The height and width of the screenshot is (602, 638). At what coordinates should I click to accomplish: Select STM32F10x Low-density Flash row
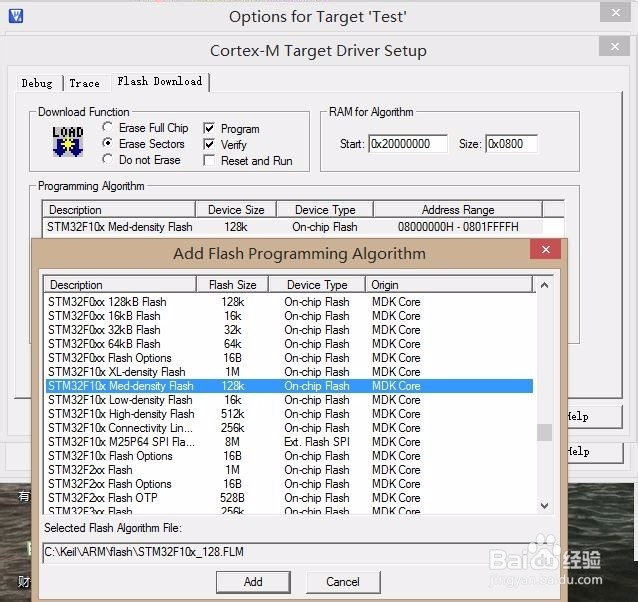(x=289, y=400)
